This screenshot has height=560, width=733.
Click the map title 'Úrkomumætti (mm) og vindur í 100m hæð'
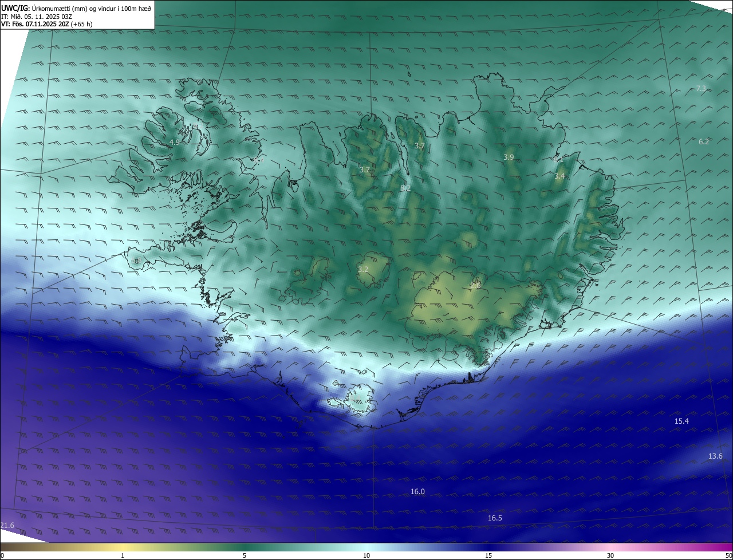click(x=91, y=8)
